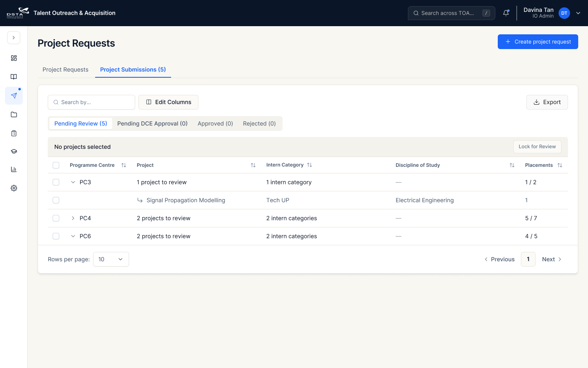Viewport: 588px width, 368px height.
Task: Open the user account menu chevron
Action: pos(578,13)
